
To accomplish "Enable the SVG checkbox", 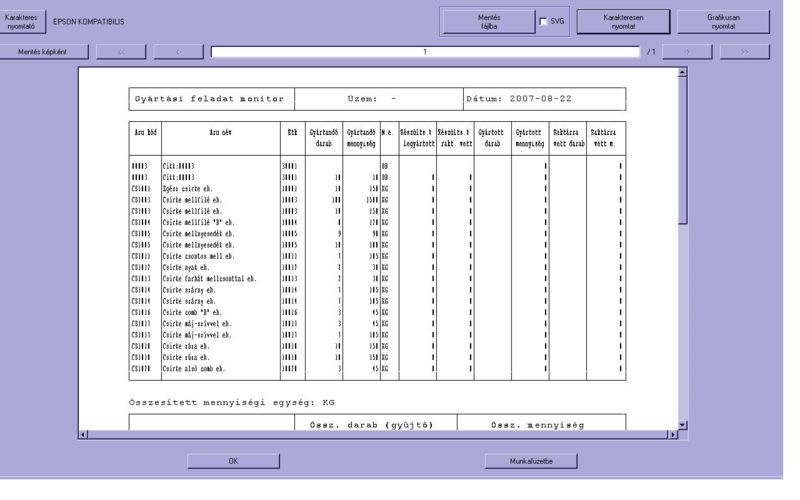I will tap(544, 21).
